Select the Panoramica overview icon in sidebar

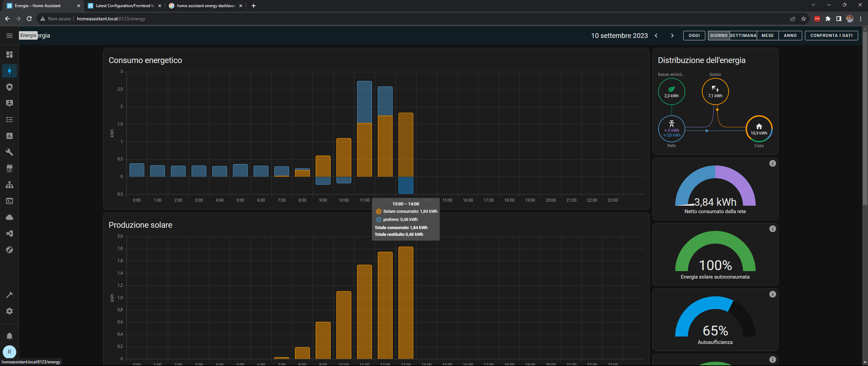pyautogui.click(x=9, y=55)
